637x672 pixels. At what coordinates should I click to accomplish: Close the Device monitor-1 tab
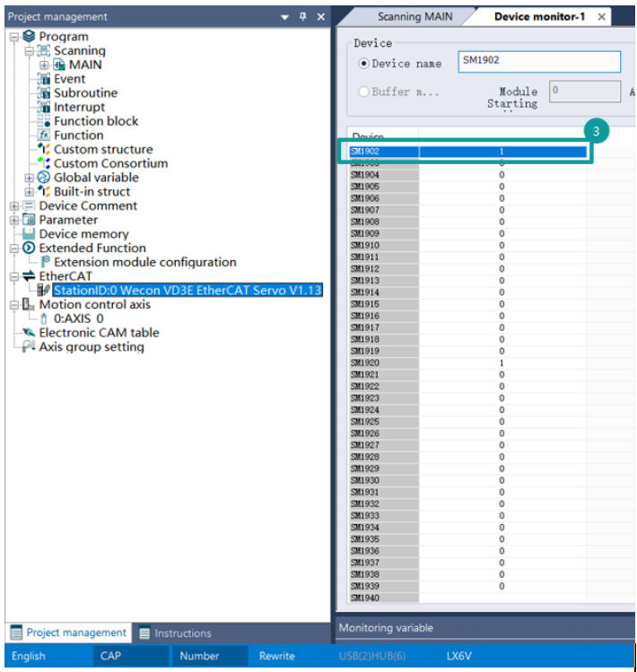[601, 17]
